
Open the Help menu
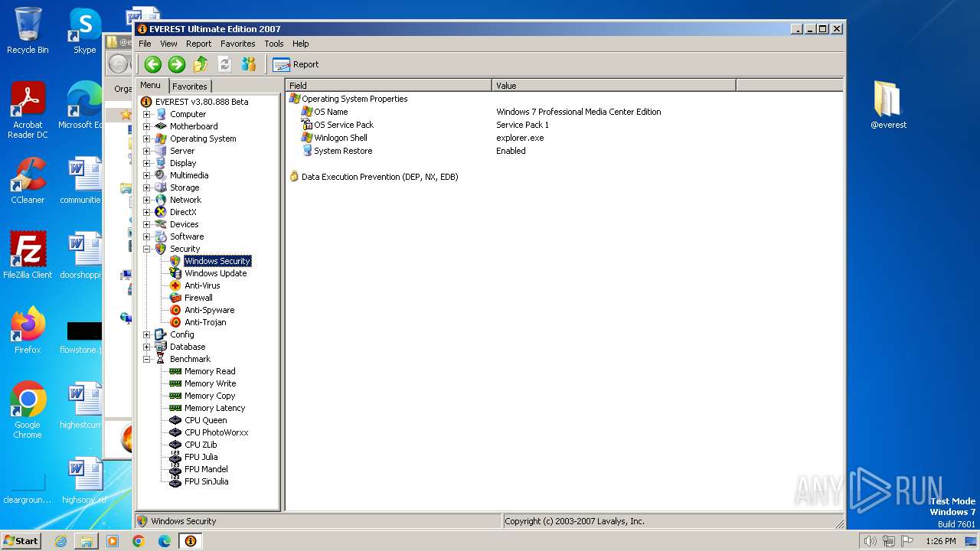click(x=301, y=44)
